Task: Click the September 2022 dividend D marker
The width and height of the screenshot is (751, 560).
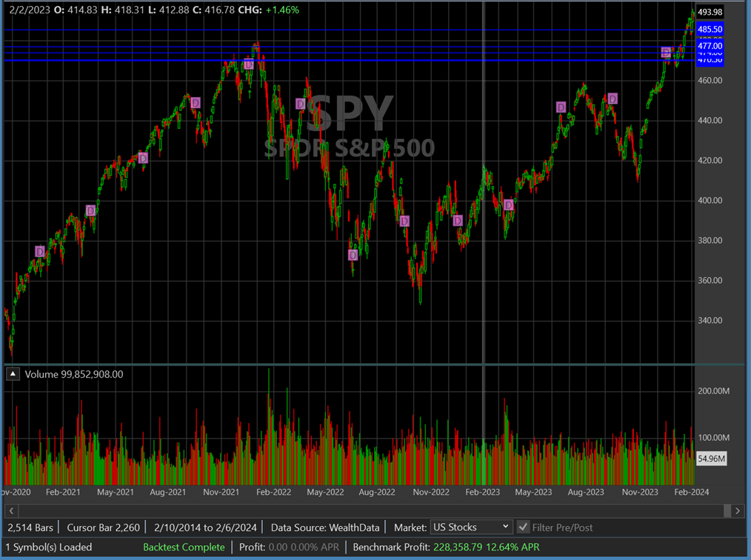Action: pos(404,221)
